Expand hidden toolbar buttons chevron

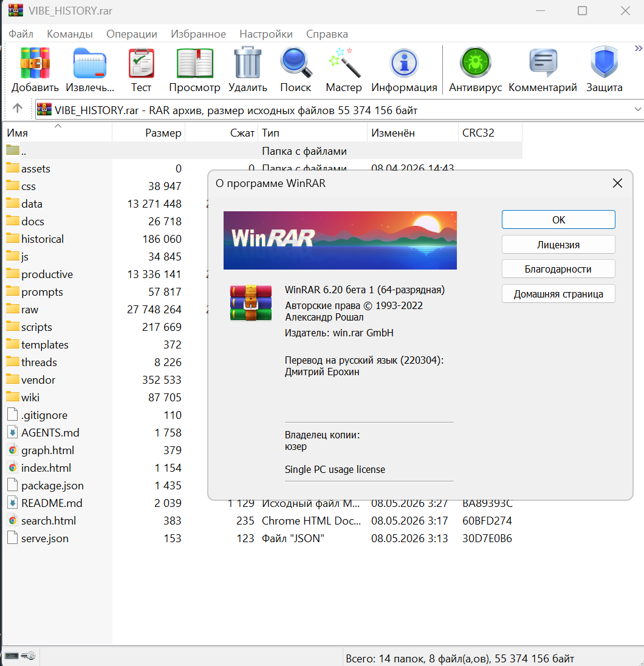coord(638,48)
